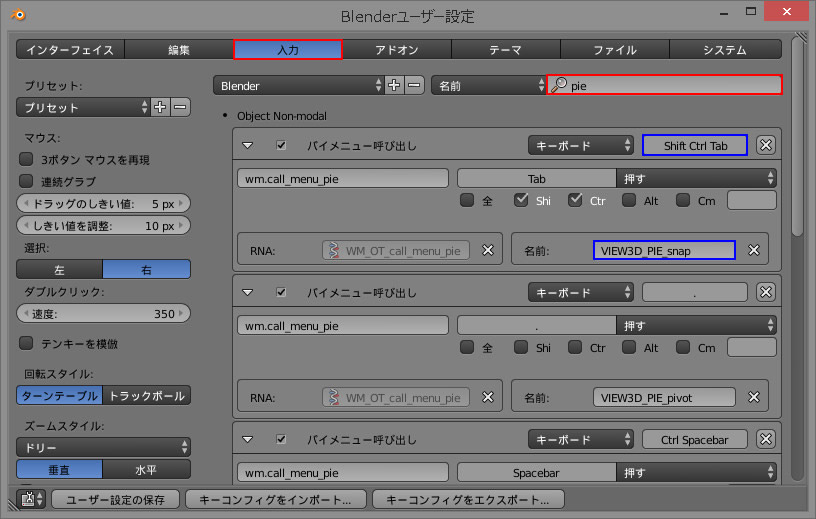816x519 pixels.
Task: Click the wm.call_menu_pie field for Spacebar
Action: pyautogui.click(x=343, y=472)
